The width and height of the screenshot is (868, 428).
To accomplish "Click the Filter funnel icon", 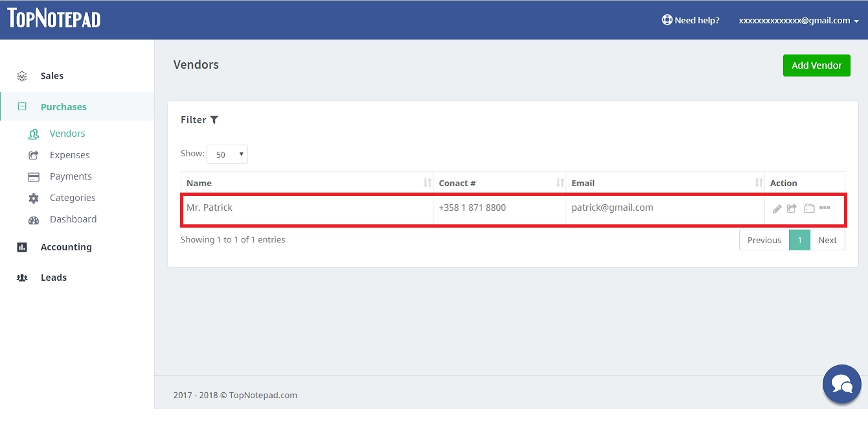I will 214,120.
